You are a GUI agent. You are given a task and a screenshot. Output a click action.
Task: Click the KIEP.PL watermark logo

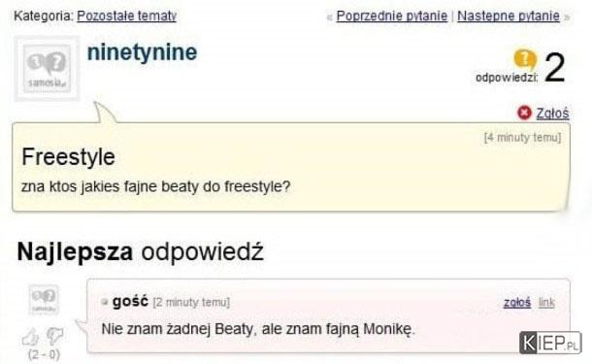(550, 343)
